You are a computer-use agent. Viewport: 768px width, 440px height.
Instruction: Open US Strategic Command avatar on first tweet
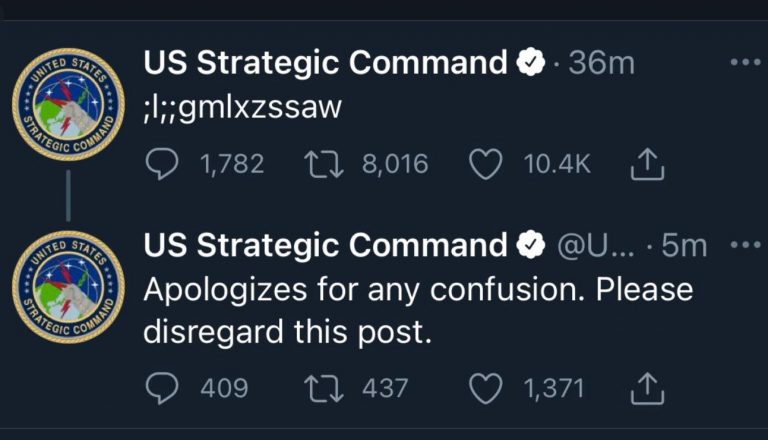pyautogui.click(x=69, y=104)
